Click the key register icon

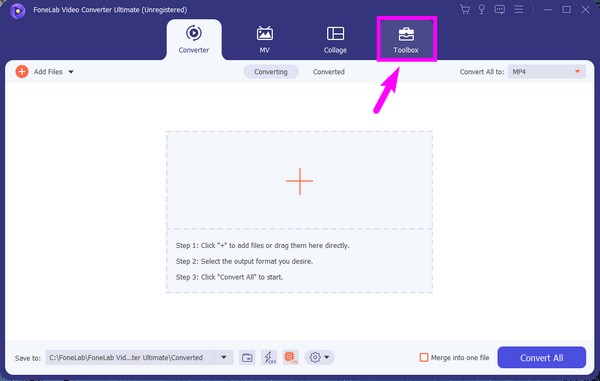[482, 9]
